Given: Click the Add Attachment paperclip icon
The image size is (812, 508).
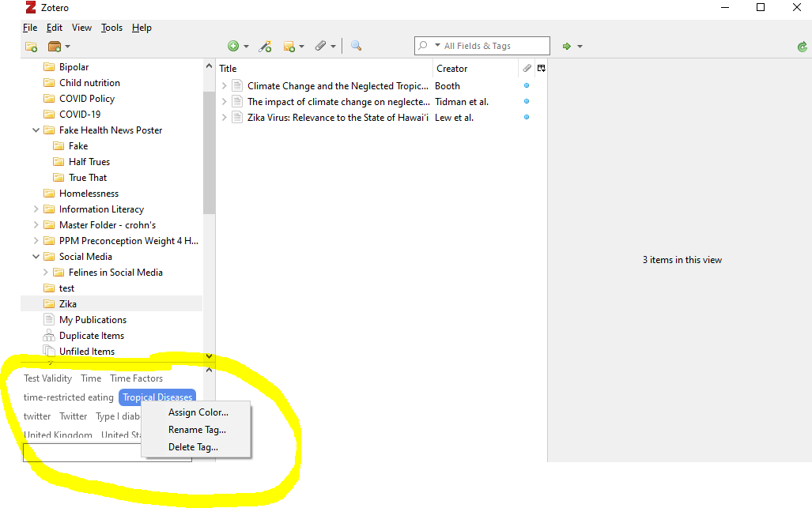Looking at the screenshot, I should click(x=320, y=46).
